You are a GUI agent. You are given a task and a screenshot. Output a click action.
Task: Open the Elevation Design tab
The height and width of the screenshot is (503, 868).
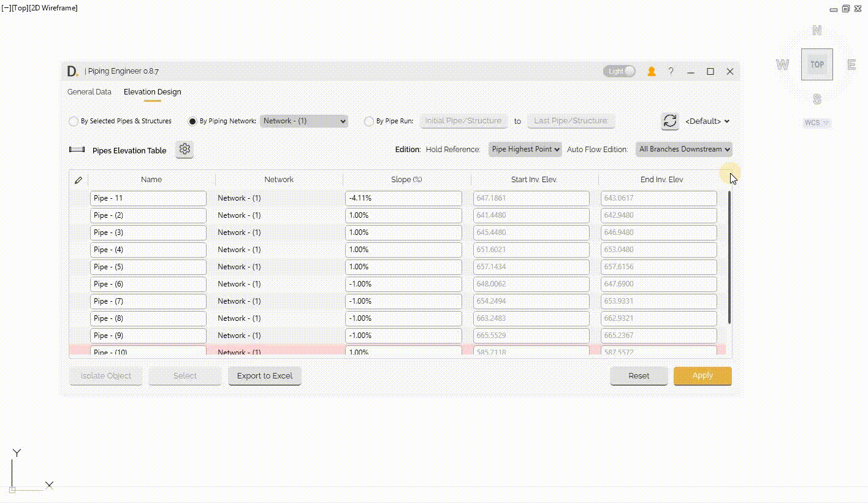(153, 92)
